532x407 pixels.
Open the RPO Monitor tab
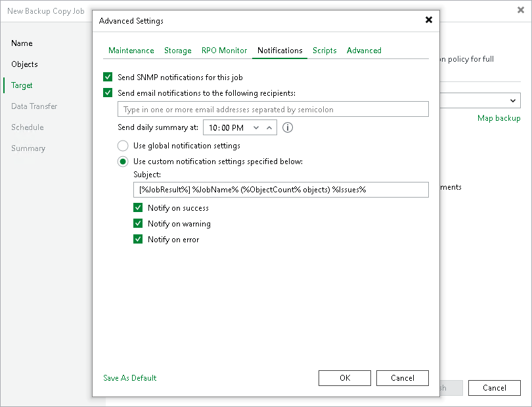pyautogui.click(x=224, y=51)
